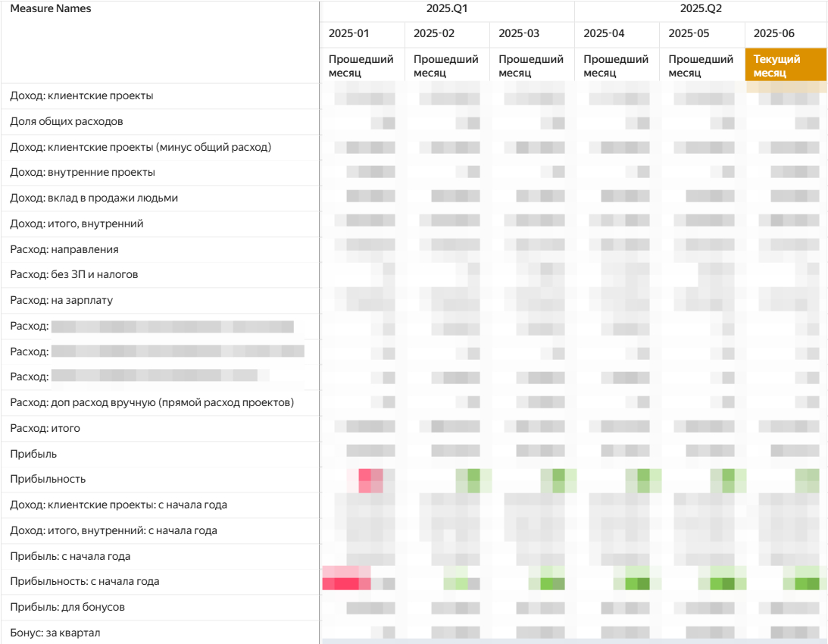828x644 pixels.
Task: Click the red Прибыльность cell for 2025-01
Action: (x=370, y=480)
